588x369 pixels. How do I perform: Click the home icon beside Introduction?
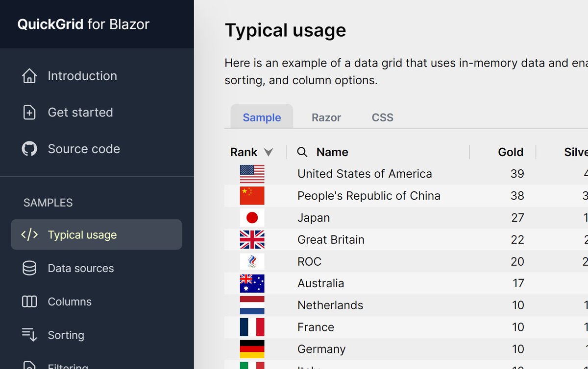coord(29,76)
